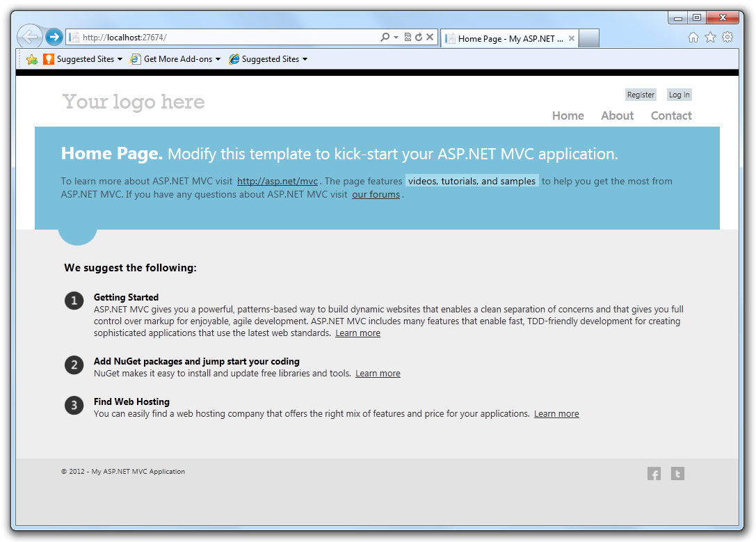Select the Home Page browser tab

pos(508,38)
